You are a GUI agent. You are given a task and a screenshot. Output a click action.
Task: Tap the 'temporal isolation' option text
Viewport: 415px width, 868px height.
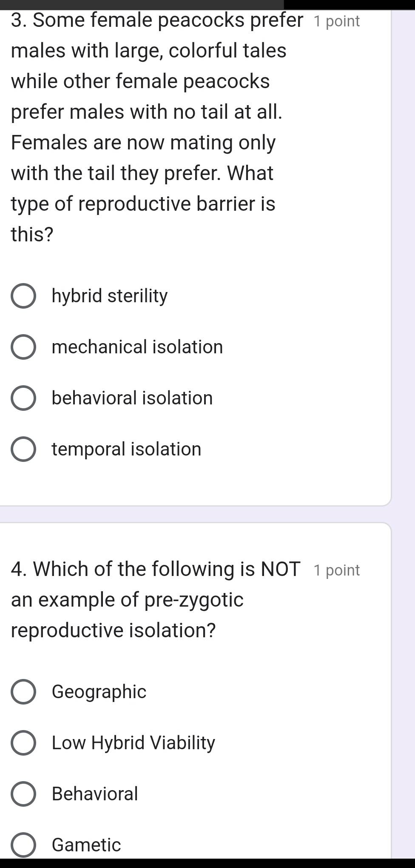[127, 449]
